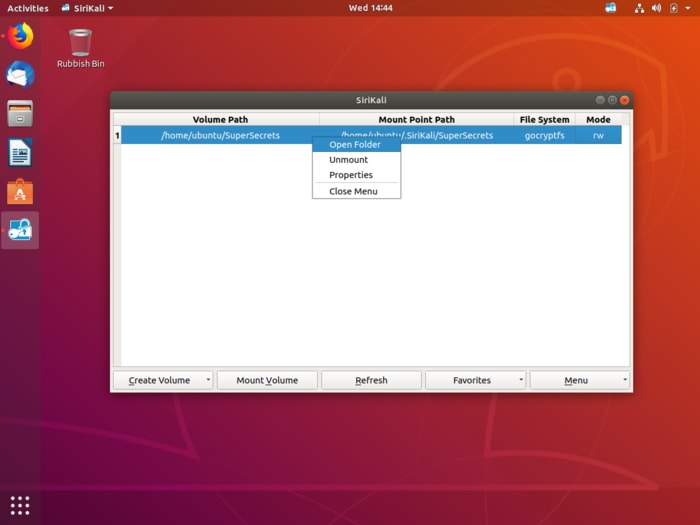Minimize the SiriKali window

(x=600, y=100)
